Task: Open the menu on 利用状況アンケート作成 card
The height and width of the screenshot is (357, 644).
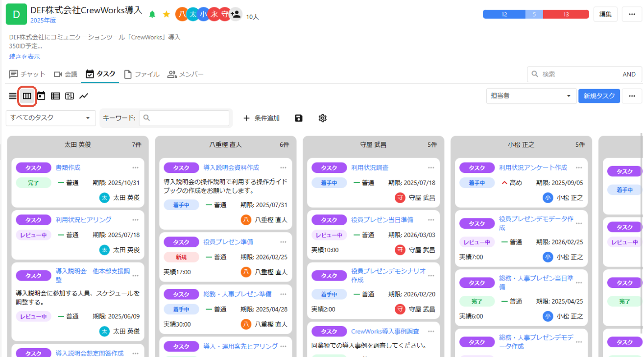Action: pyautogui.click(x=579, y=168)
